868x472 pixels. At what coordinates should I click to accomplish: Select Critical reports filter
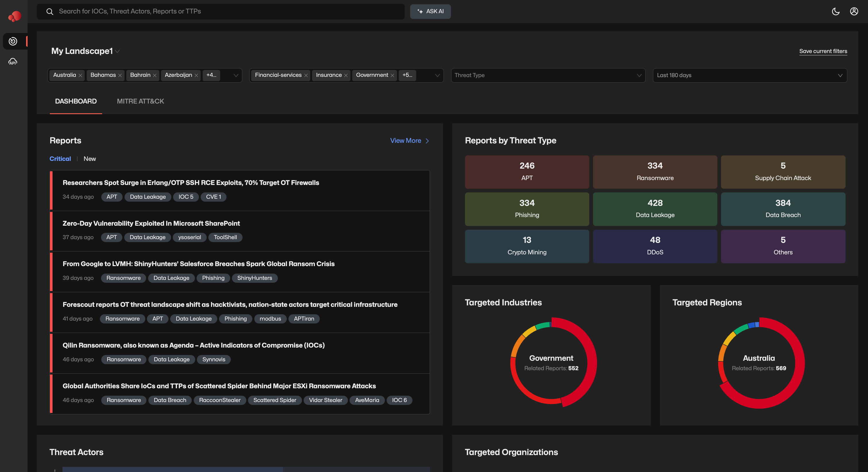click(60, 159)
